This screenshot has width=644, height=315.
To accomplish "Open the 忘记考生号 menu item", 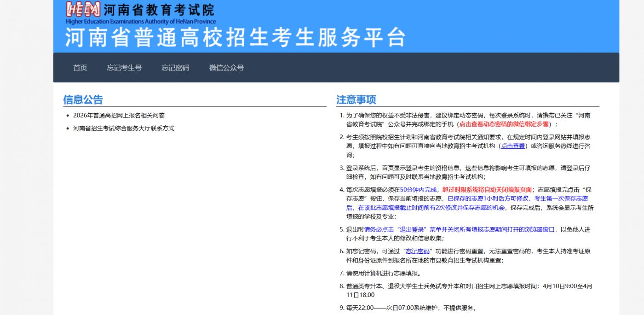I will click(x=124, y=68).
